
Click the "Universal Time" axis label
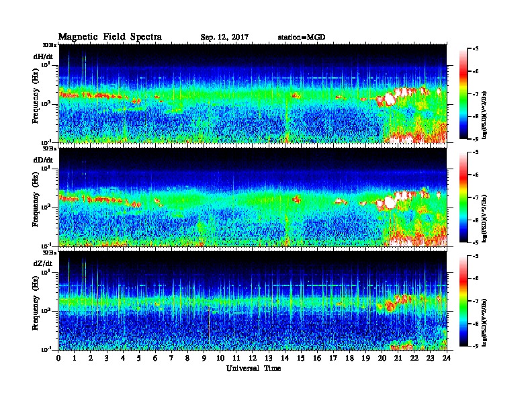(253, 368)
